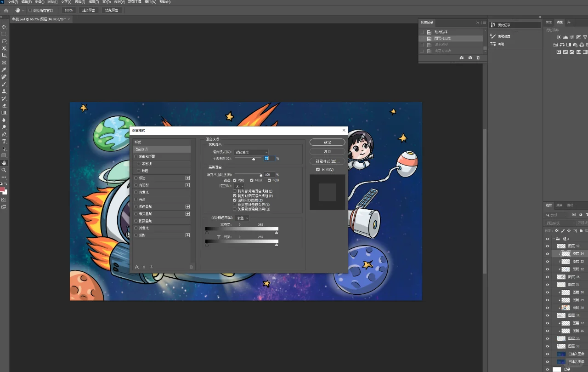The image size is (588, 372).
Task: Delete current state in History panel
Action: click(x=478, y=57)
